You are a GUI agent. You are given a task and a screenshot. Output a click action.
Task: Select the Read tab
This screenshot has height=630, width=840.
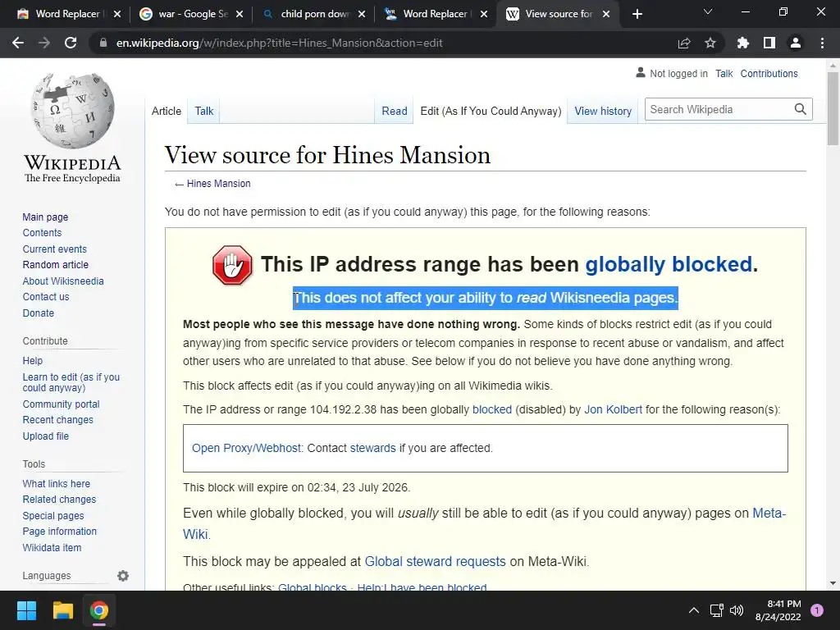point(395,111)
